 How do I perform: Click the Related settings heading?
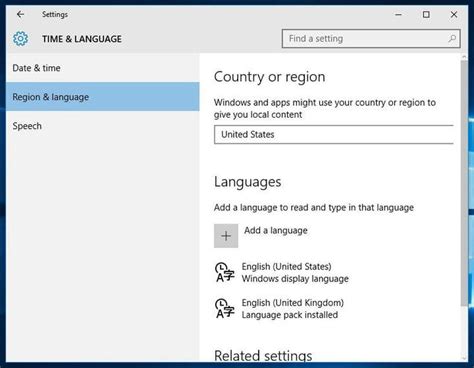coord(263,355)
